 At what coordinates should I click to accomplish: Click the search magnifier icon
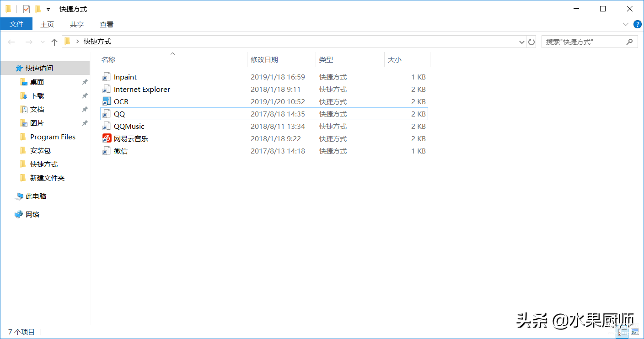[630, 42]
